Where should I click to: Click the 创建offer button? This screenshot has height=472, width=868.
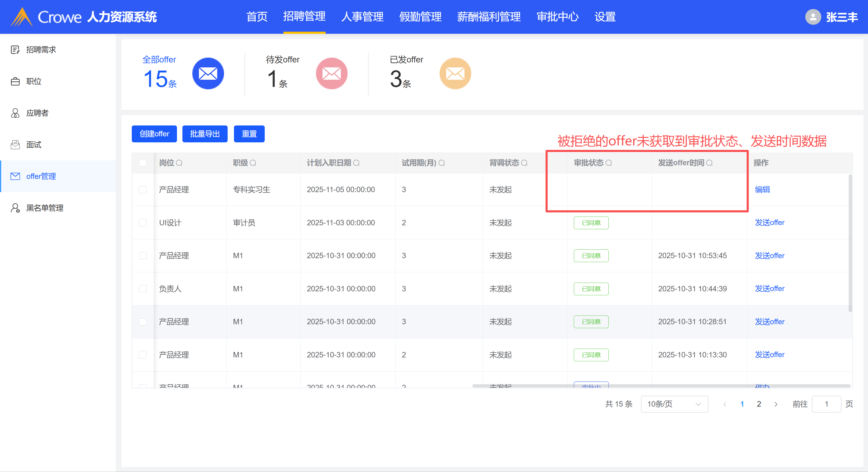pos(154,134)
